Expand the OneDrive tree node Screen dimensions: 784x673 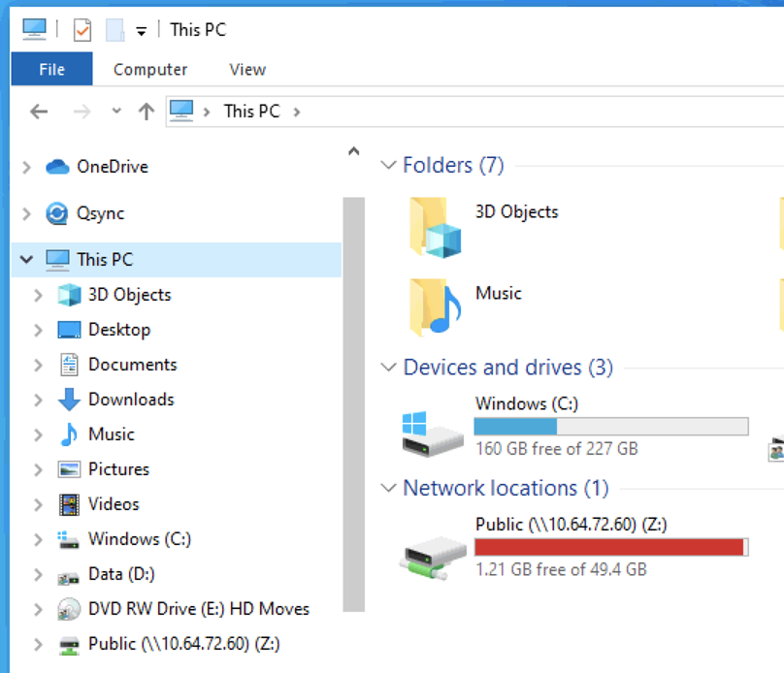pos(27,167)
